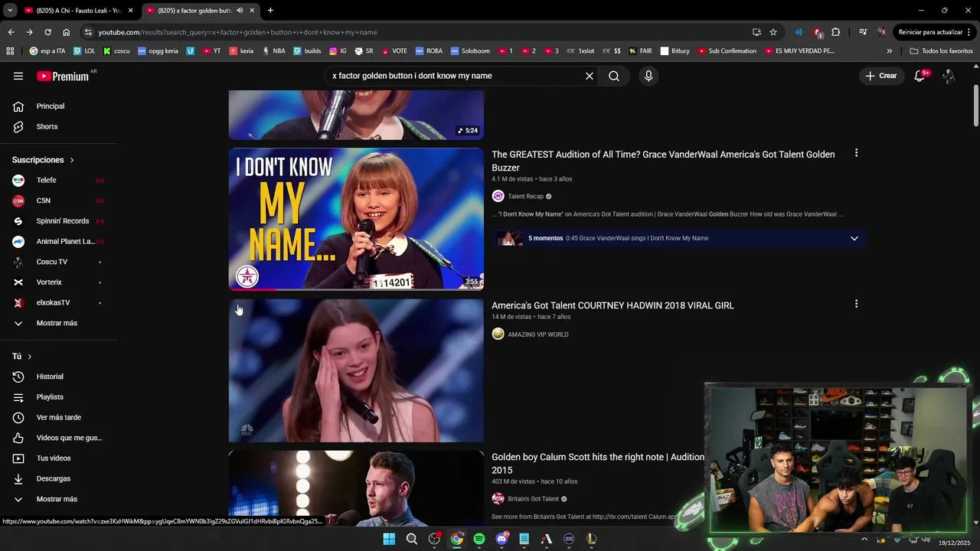
Task: Open the Sub Confirmation bookmark
Action: [727, 51]
